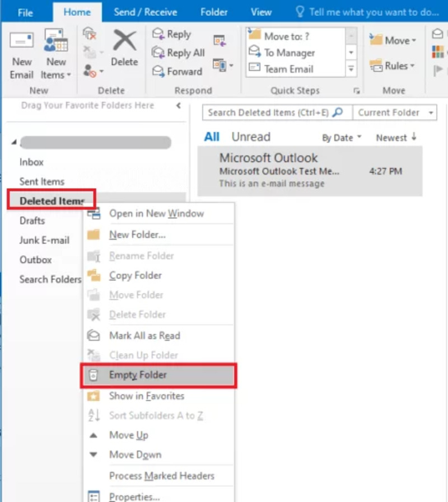Choose Empty Folder from context menu
This screenshot has width=448, height=502.
[159, 375]
